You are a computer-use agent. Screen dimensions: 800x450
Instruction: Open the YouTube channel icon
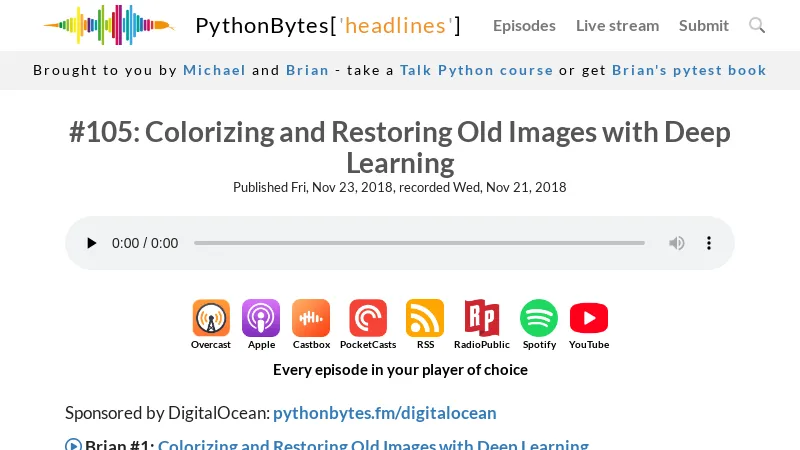click(589, 319)
